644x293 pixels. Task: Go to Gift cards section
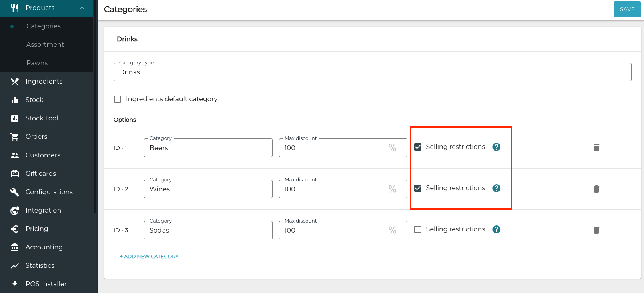(x=40, y=173)
